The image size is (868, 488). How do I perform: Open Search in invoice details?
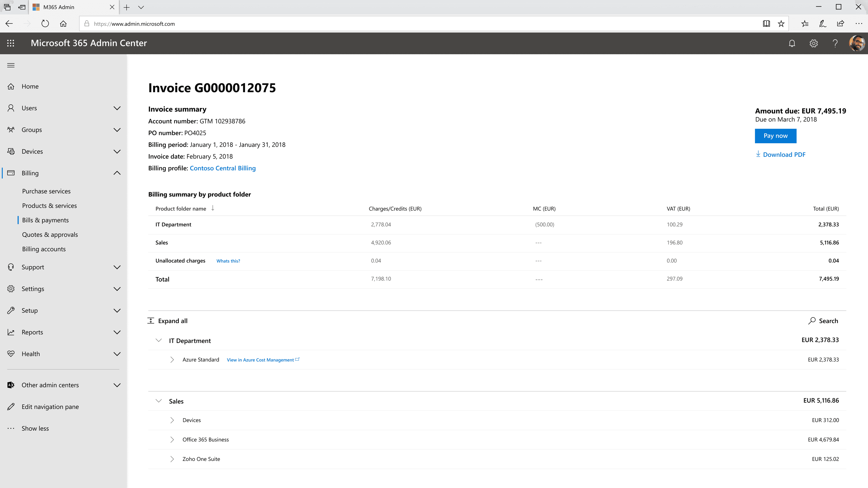coord(823,321)
